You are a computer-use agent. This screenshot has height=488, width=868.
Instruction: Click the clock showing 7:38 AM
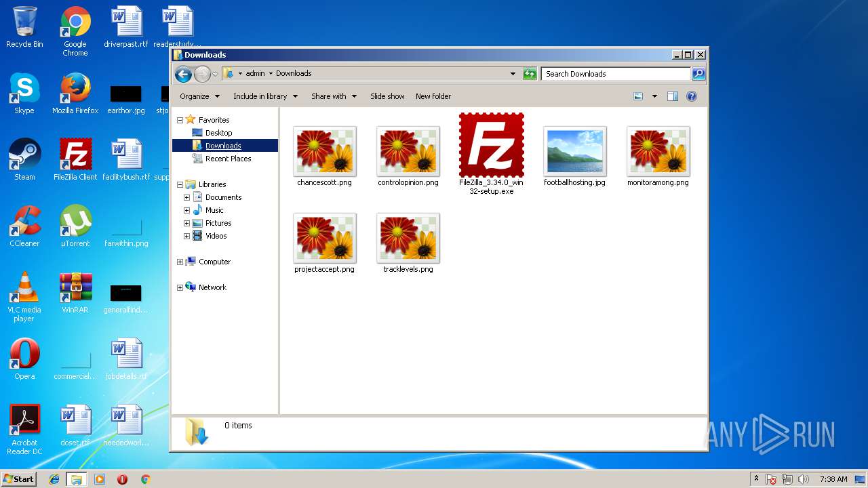click(x=833, y=479)
